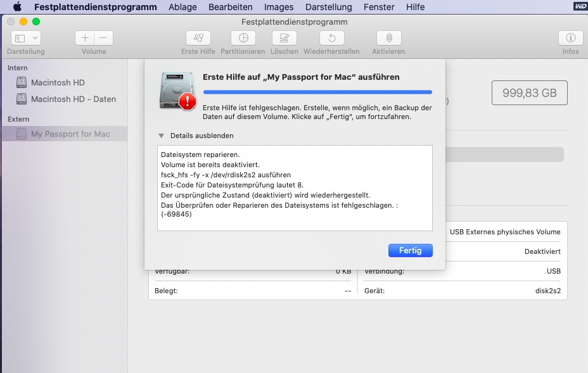Click the disk warning icon in dialog
This screenshot has height=373, width=588.
[x=177, y=91]
